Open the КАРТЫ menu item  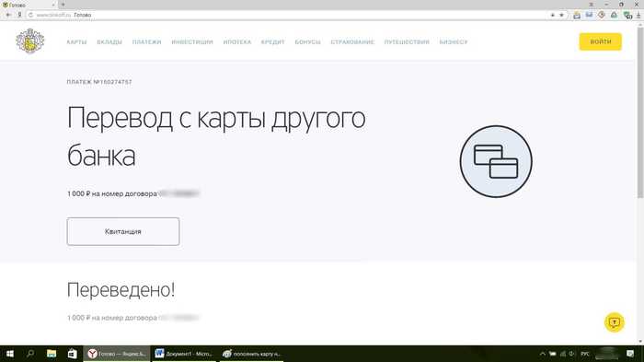pyautogui.click(x=76, y=42)
